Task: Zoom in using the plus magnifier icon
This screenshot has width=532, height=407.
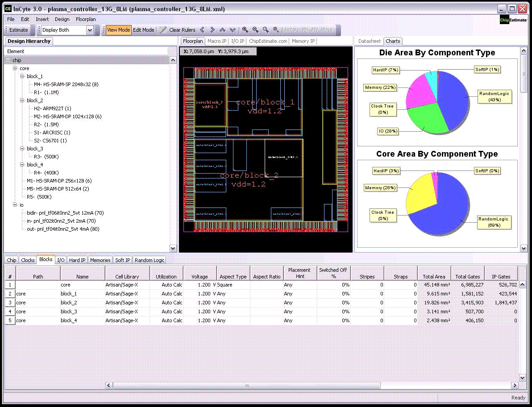Action: (245, 30)
